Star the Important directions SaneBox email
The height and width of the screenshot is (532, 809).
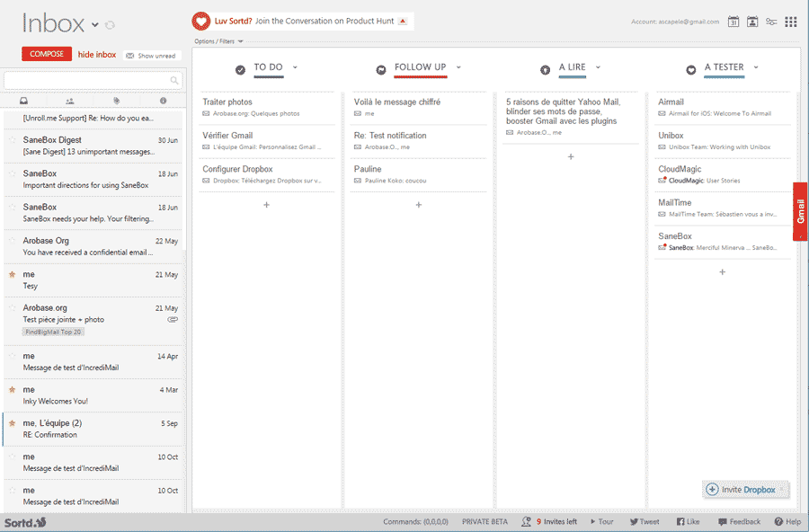[x=13, y=173]
